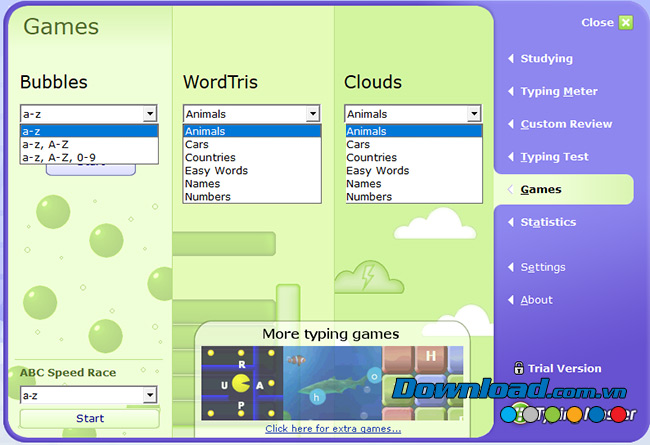
Task: Choose 'a-z, A-Z' in Bubbles list
Action: pyautogui.click(x=89, y=144)
